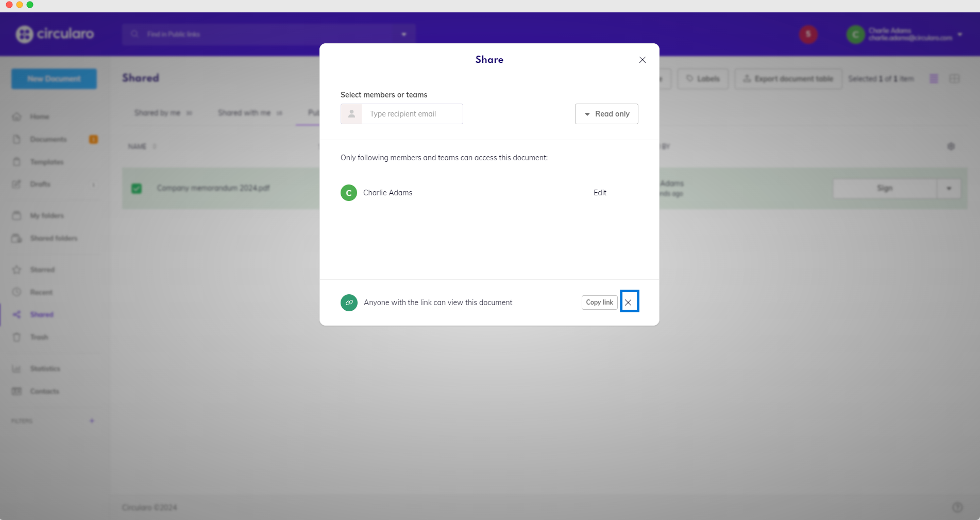
Task: Click the Circularo logo
Action: pos(55,34)
